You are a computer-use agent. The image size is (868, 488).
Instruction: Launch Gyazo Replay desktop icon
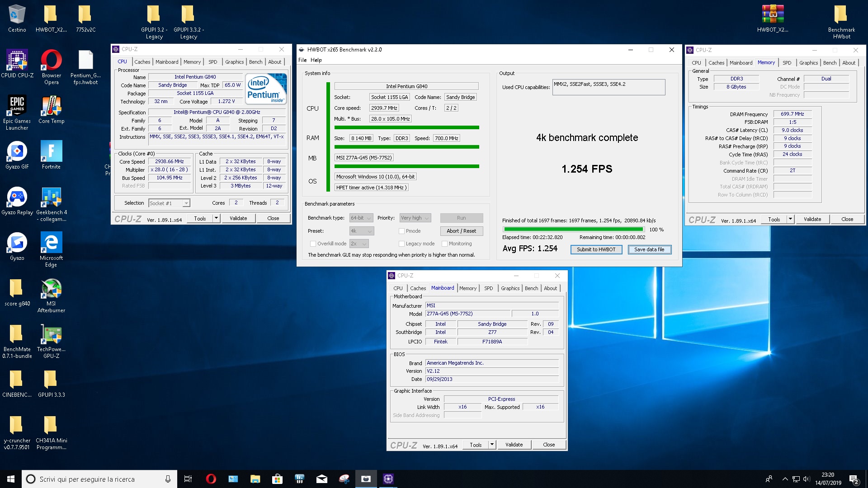17,201
